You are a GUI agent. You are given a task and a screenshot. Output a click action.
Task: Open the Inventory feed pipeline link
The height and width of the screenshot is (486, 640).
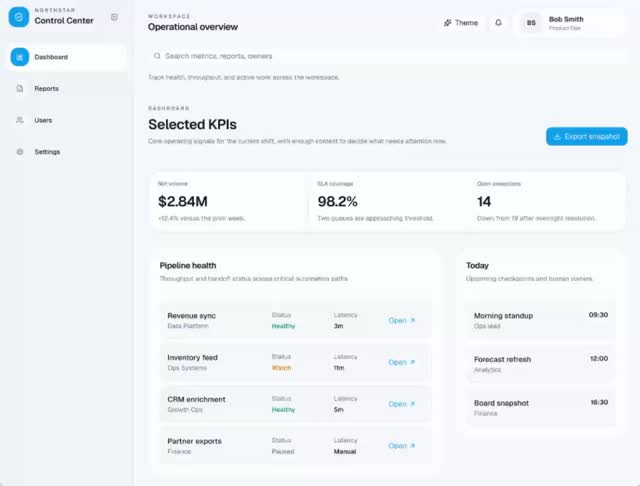pos(402,362)
